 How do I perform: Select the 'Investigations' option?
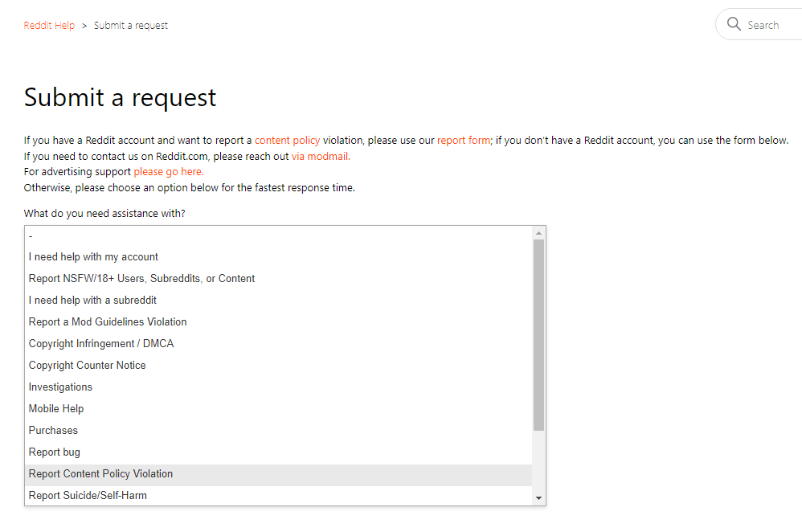tap(278, 387)
